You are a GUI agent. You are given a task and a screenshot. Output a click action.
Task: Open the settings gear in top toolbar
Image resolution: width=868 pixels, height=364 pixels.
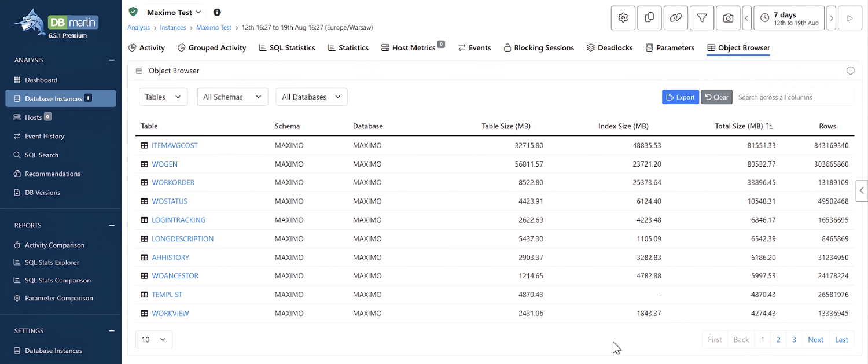coord(623,18)
